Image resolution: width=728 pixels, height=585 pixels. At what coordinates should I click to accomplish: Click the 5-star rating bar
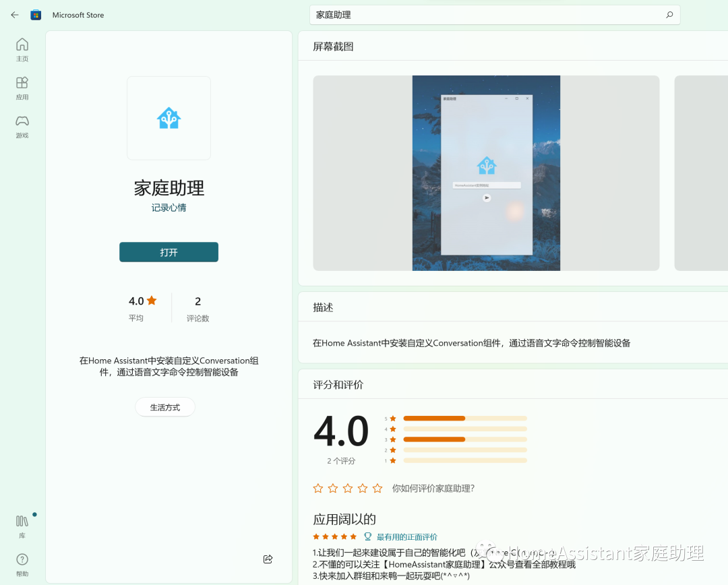(x=465, y=419)
